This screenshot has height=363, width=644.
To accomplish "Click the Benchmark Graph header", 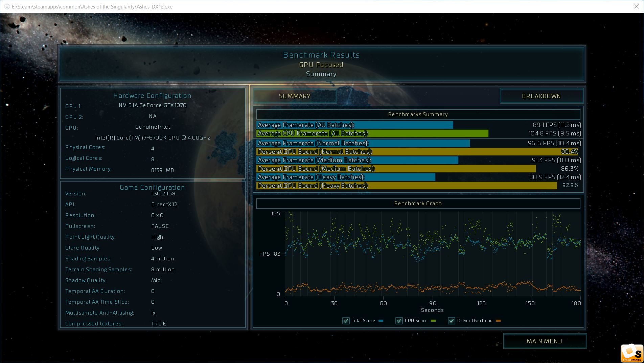I will tap(418, 204).
